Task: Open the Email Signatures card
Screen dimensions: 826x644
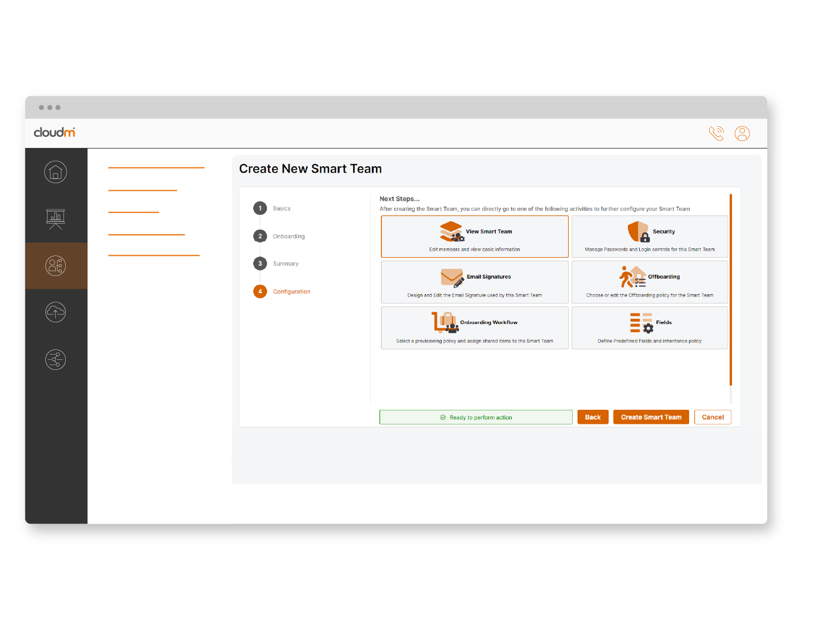Action: coord(475,282)
